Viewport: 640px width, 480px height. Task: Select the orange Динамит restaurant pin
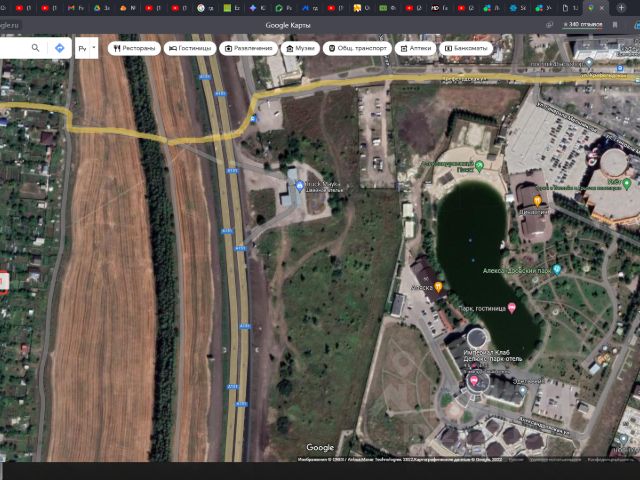[537, 201]
